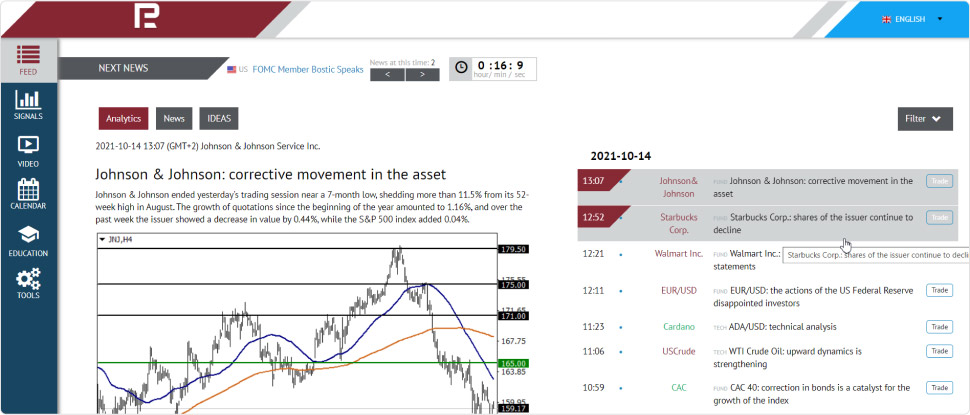Open the Video section icon
Screen dimensions: 970x415
pos(28,145)
